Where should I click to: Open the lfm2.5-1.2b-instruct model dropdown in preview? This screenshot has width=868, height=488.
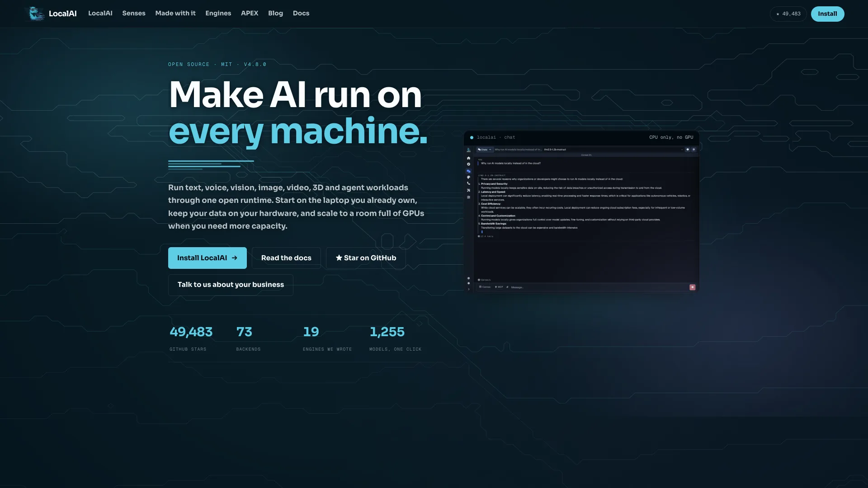[613, 150]
